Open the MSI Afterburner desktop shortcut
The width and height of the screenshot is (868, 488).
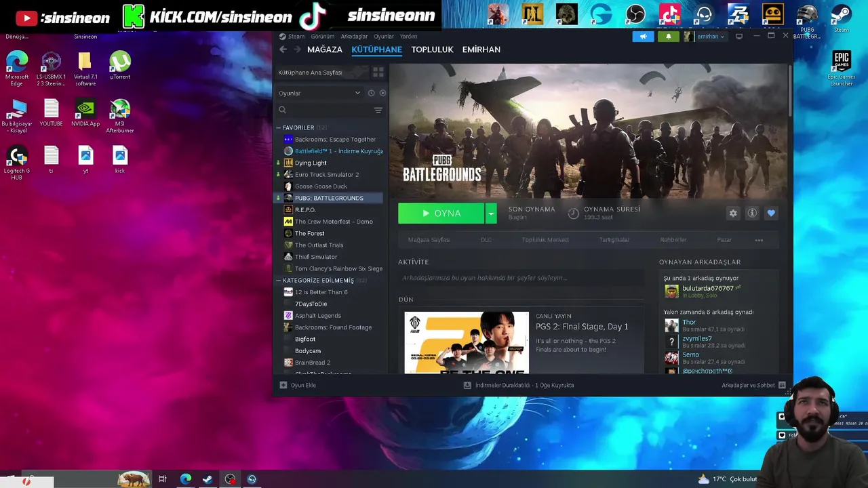120,116
